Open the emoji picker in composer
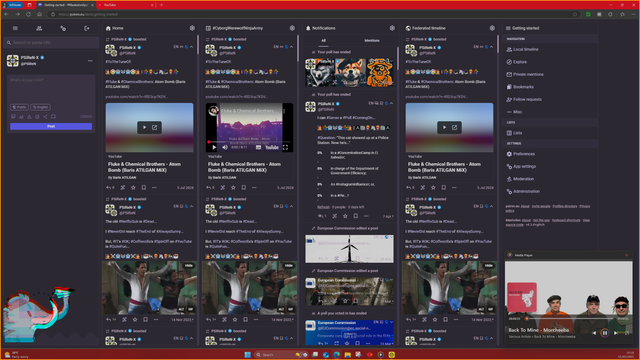The image size is (640, 360). [37, 117]
